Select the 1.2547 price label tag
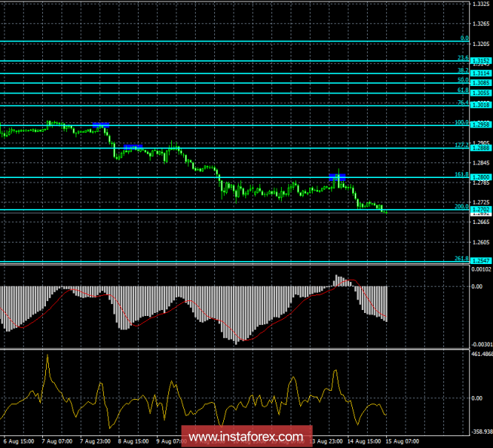This screenshot has height=448, width=493. (480, 260)
